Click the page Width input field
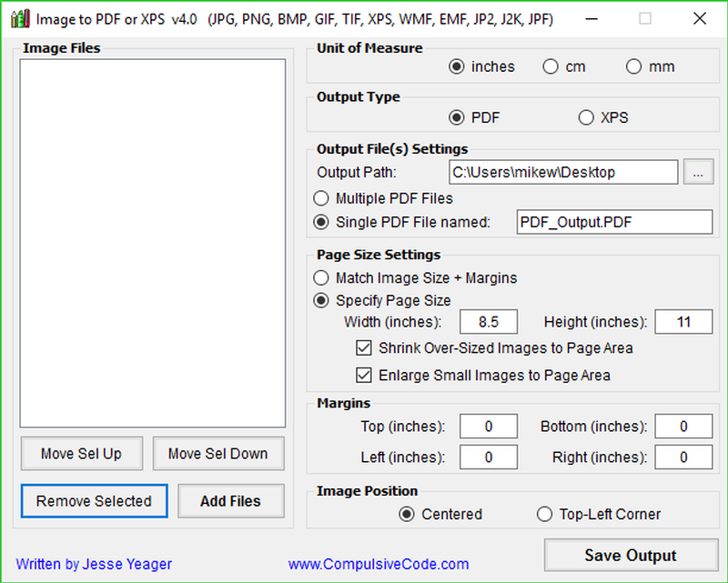The width and height of the screenshot is (728, 583). [x=489, y=322]
